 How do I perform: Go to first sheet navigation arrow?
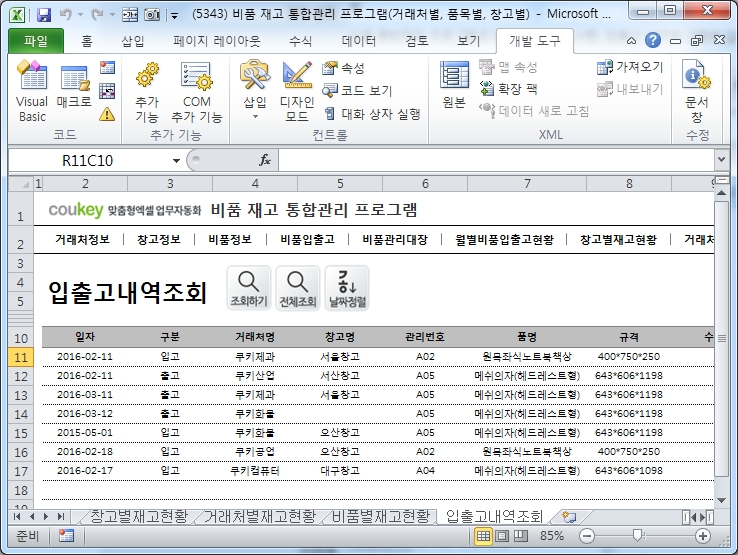point(17,517)
